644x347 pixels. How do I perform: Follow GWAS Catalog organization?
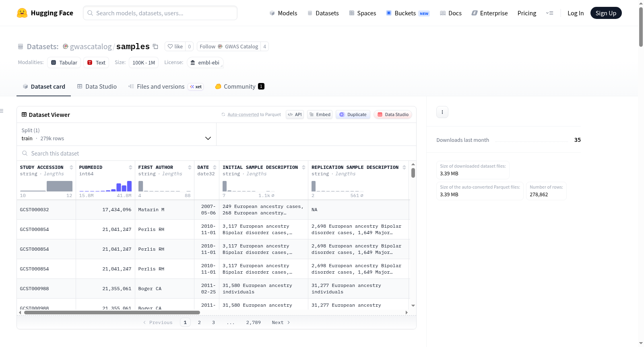click(x=229, y=46)
